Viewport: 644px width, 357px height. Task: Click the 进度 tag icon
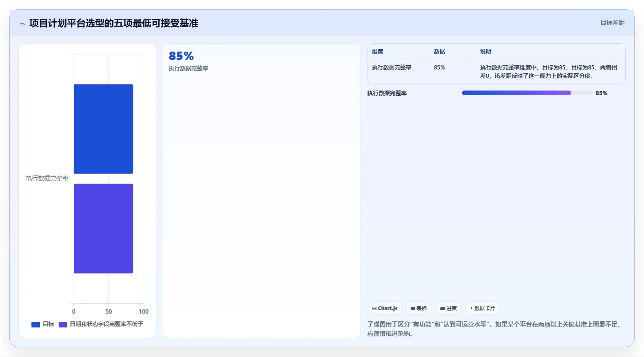443,309
